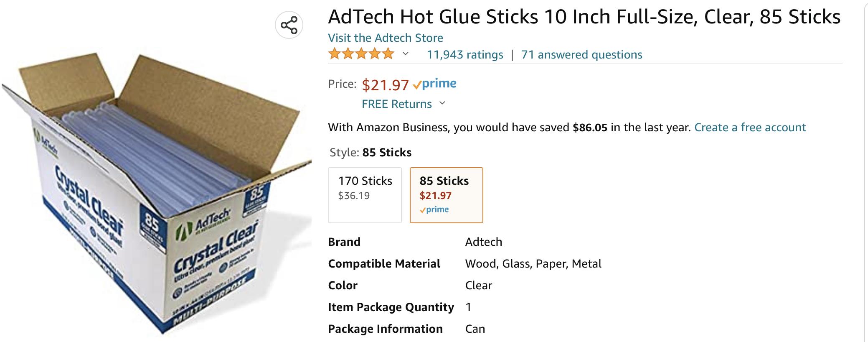The image size is (868, 342).
Task: Click the AdTech Hot Glue Sticks title
Action: click(584, 17)
